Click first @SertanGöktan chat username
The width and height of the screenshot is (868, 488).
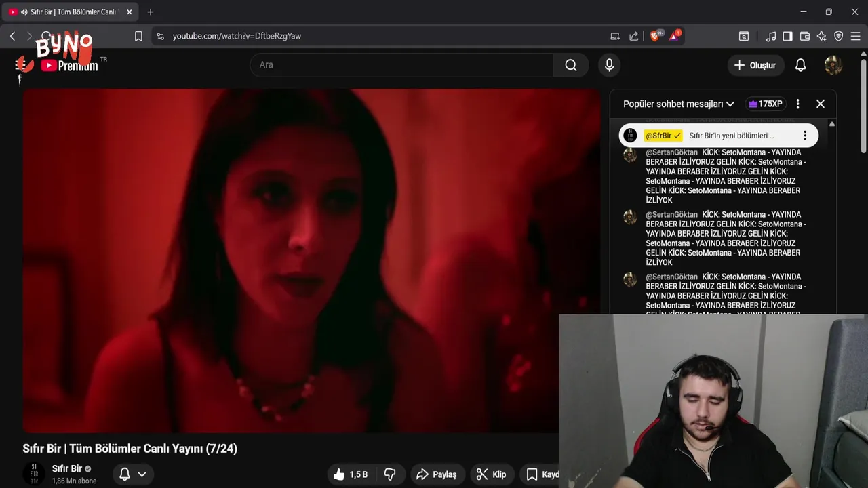tap(671, 152)
